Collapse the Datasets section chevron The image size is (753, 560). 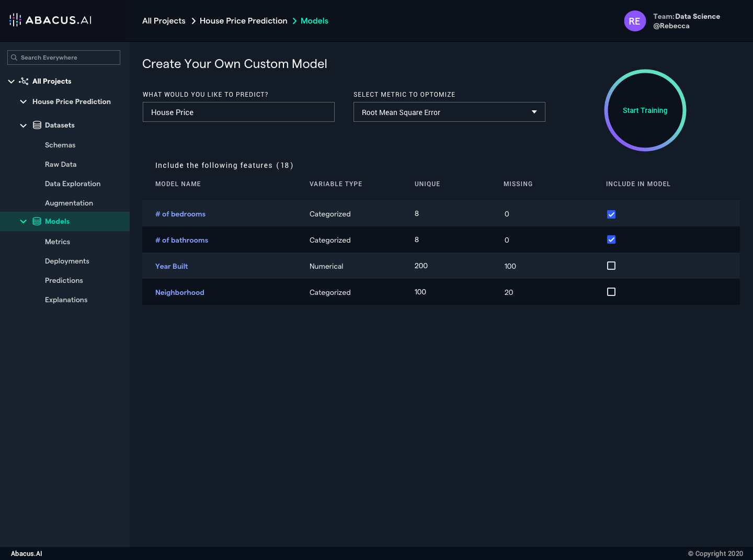tap(23, 125)
